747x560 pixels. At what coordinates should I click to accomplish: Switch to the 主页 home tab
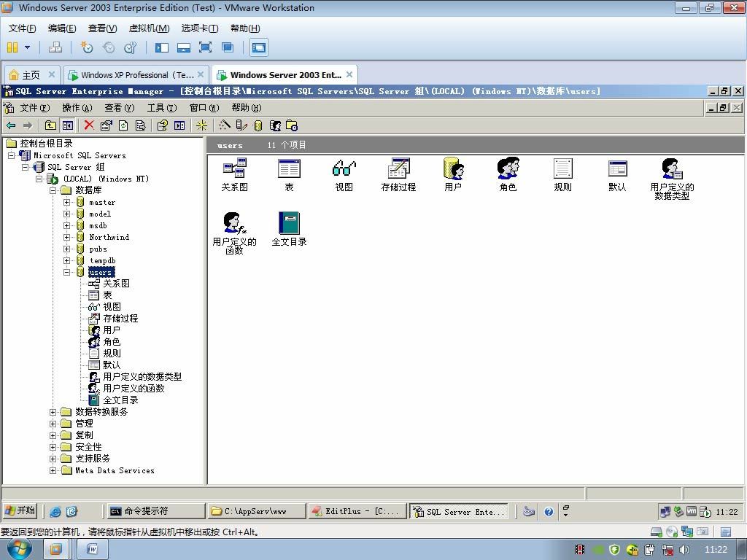[31, 75]
